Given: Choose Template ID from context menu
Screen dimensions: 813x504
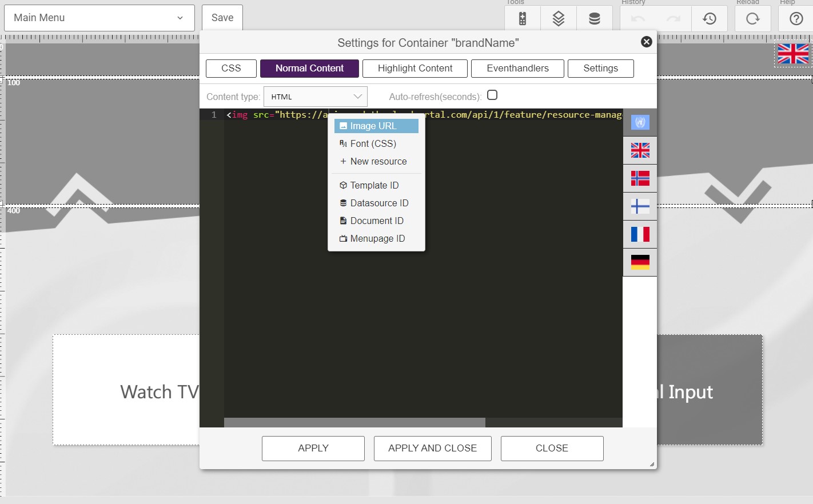Looking at the screenshot, I should pos(376,185).
